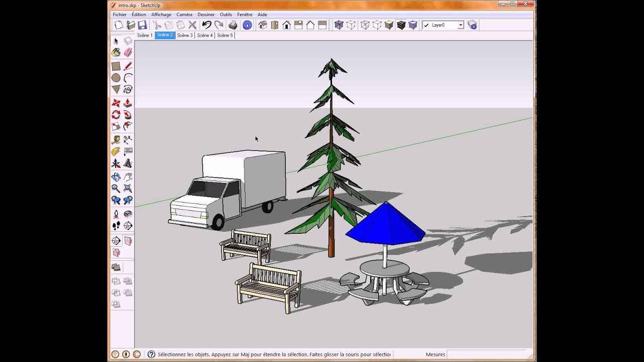Select the Position Camera tool
The height and width of the screenshot is (362, 644).
point(116,214)
